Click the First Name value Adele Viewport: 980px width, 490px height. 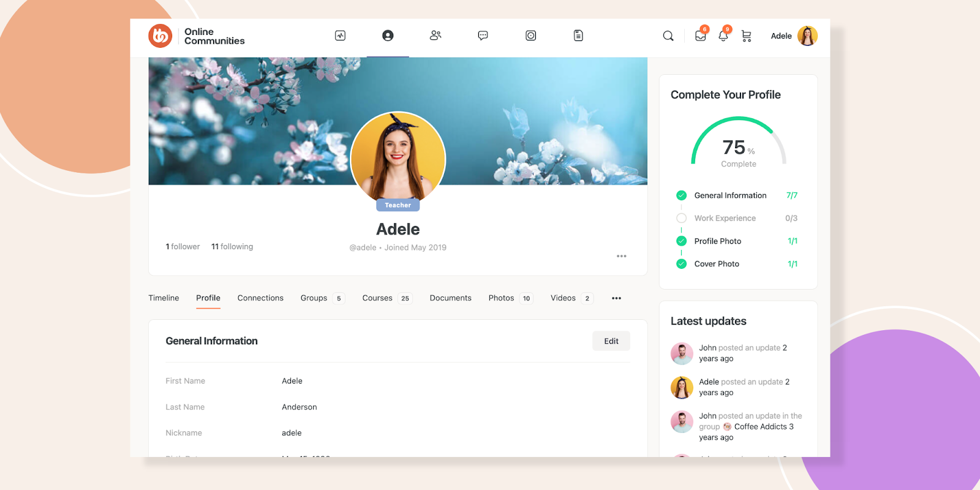tap(292, 381)
